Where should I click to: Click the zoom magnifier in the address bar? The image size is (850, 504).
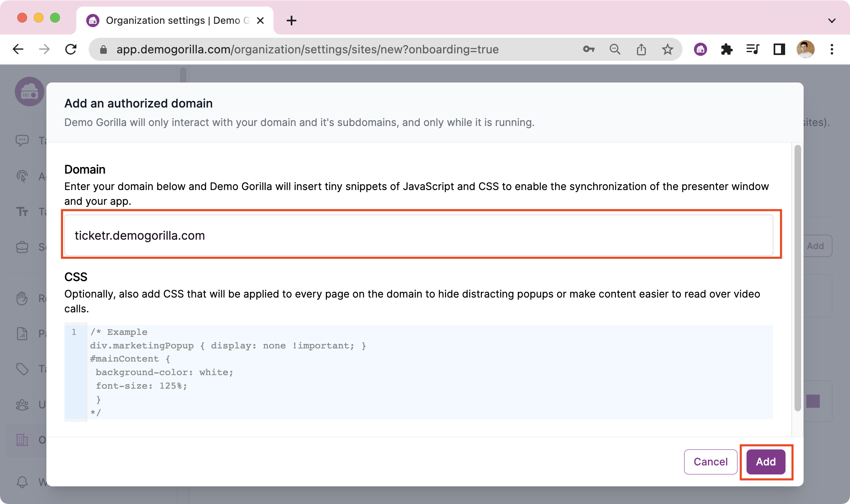(615, 49)
